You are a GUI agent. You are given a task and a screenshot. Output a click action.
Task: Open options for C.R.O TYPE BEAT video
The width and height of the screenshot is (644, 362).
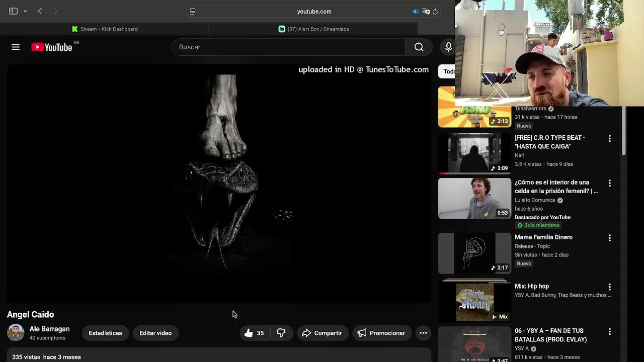pyautogui.click(x=609, y=138)
